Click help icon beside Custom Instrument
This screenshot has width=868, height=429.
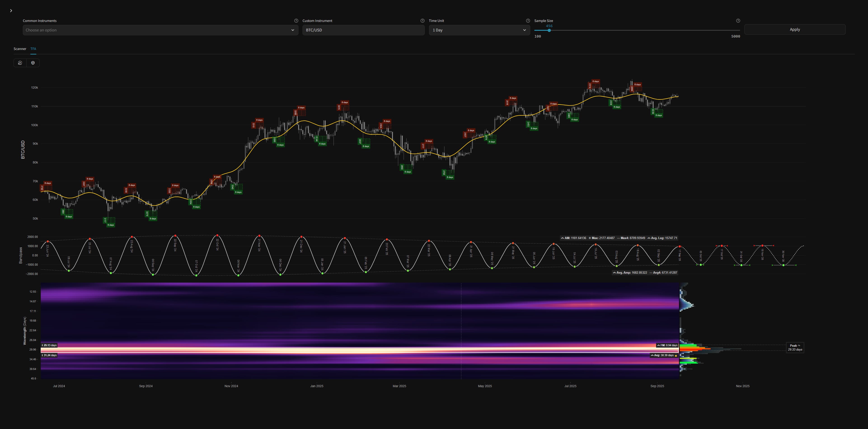click(422, 21)
